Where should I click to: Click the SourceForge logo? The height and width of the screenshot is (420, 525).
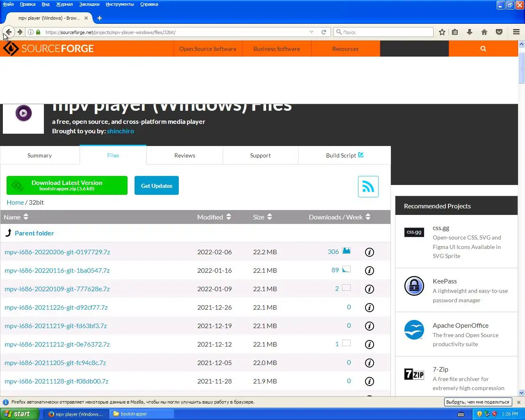(x=48, y=48)
